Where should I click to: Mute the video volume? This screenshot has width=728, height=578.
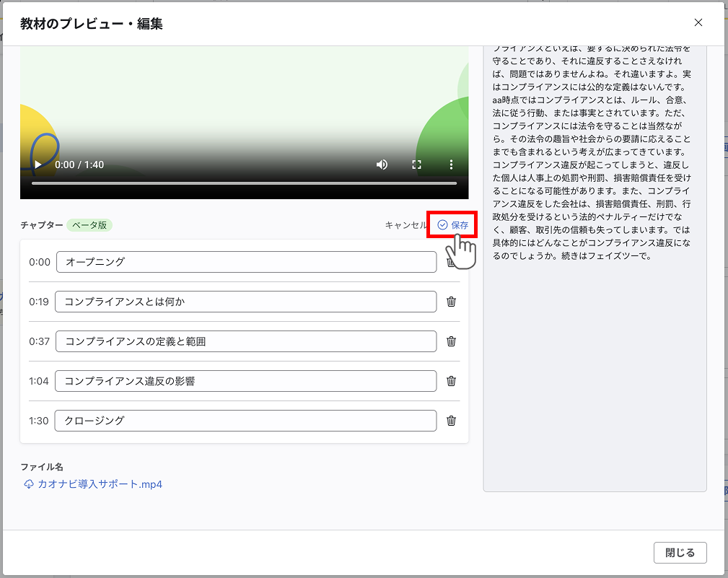pyautogui.click(x=382, y=165)
